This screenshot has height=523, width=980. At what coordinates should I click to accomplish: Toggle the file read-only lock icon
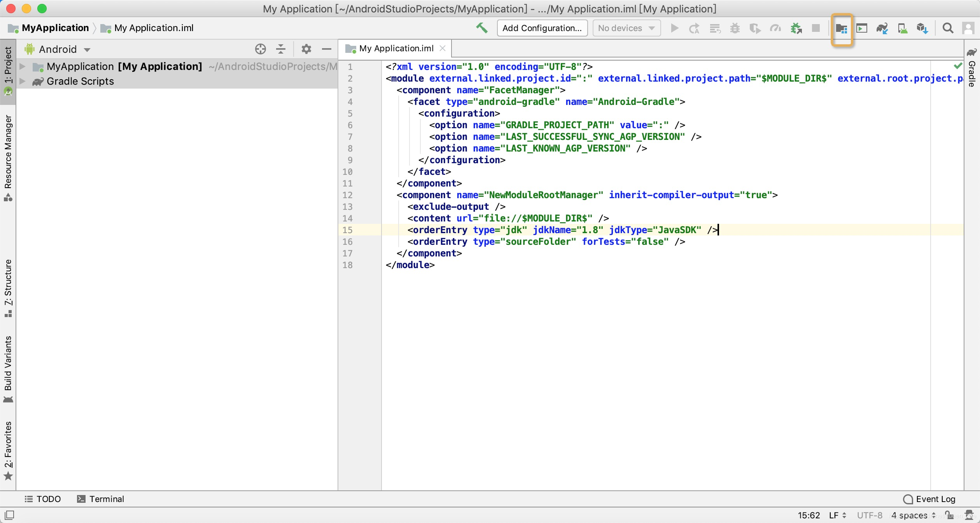(949, 515)
